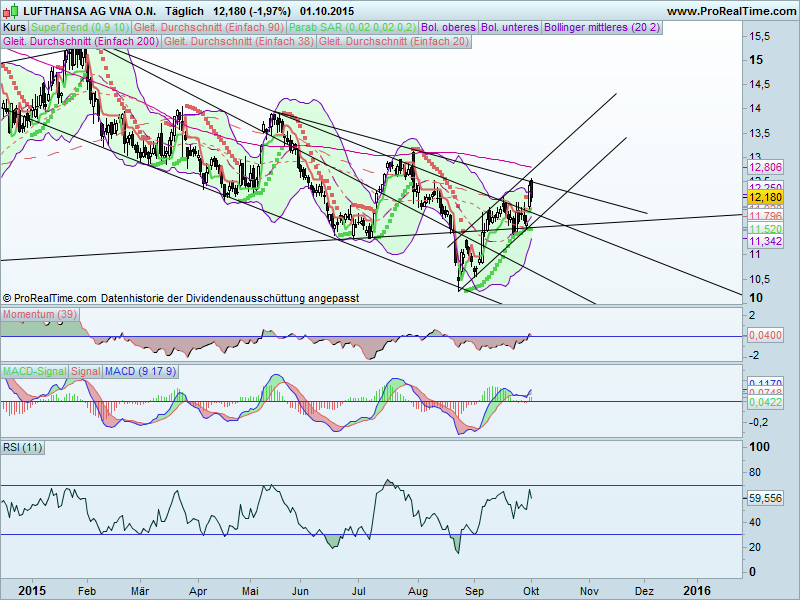Click the Mai label on time axis

coord(249,591)
